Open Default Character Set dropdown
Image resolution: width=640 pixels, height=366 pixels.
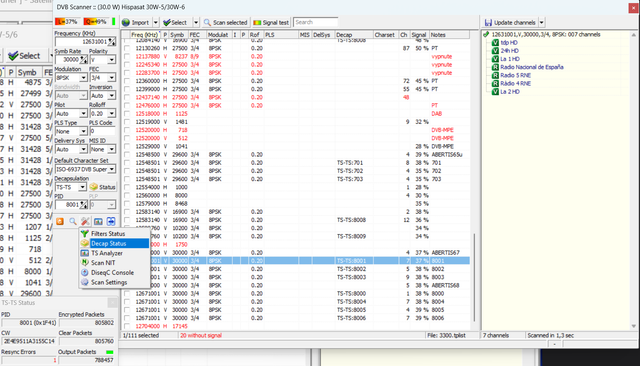[111, 169]
